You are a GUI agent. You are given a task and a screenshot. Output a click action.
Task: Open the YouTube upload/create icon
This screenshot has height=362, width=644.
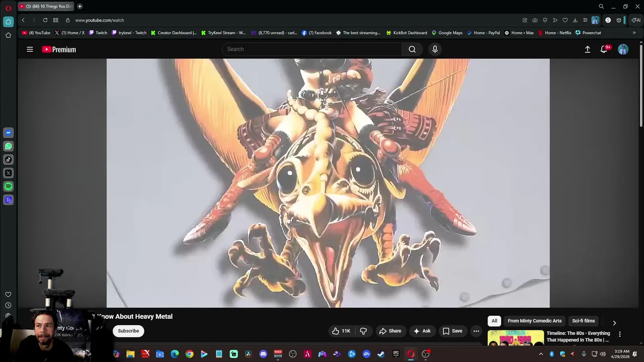587,49
